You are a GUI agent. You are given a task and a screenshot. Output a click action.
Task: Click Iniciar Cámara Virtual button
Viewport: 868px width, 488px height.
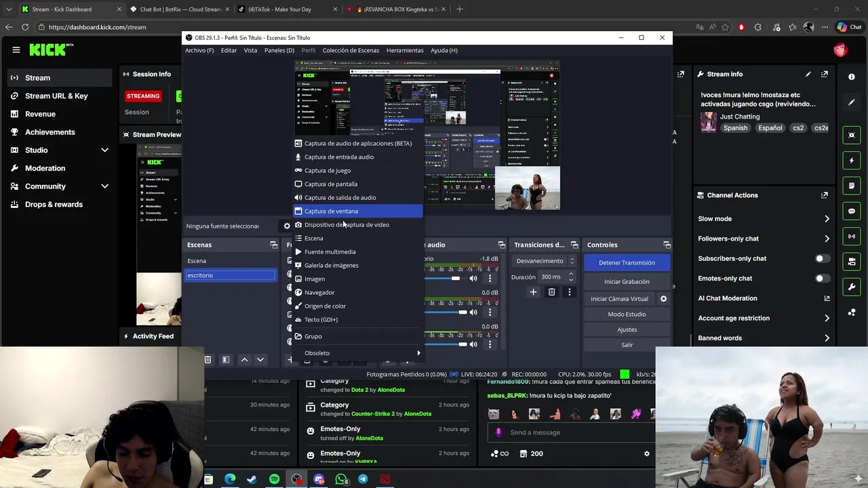619,298
